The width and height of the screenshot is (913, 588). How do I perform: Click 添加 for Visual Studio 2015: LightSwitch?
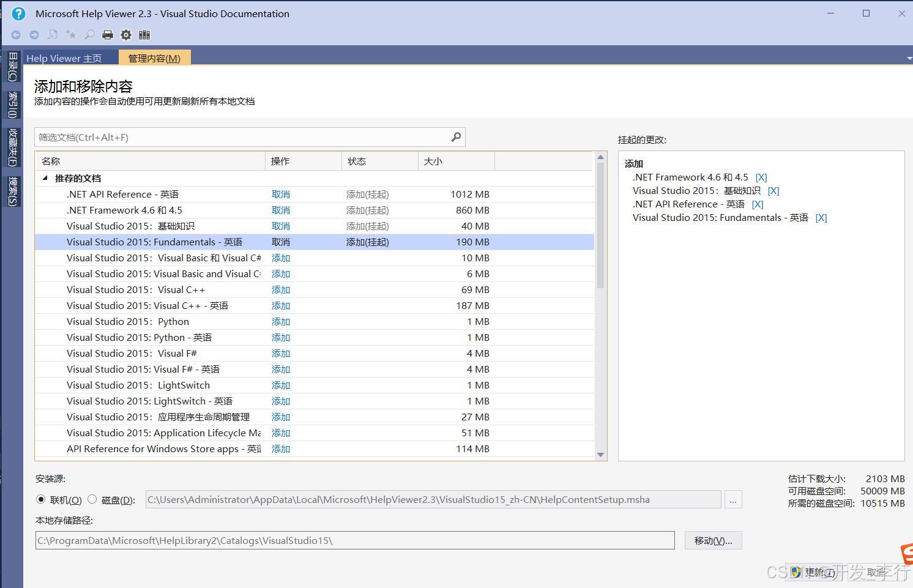pyautogui.click(x=281, y=385)
